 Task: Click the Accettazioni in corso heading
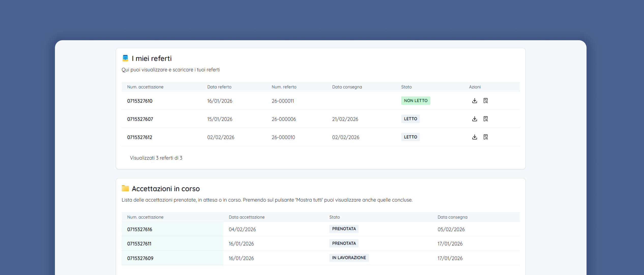(x=166, y=189)
